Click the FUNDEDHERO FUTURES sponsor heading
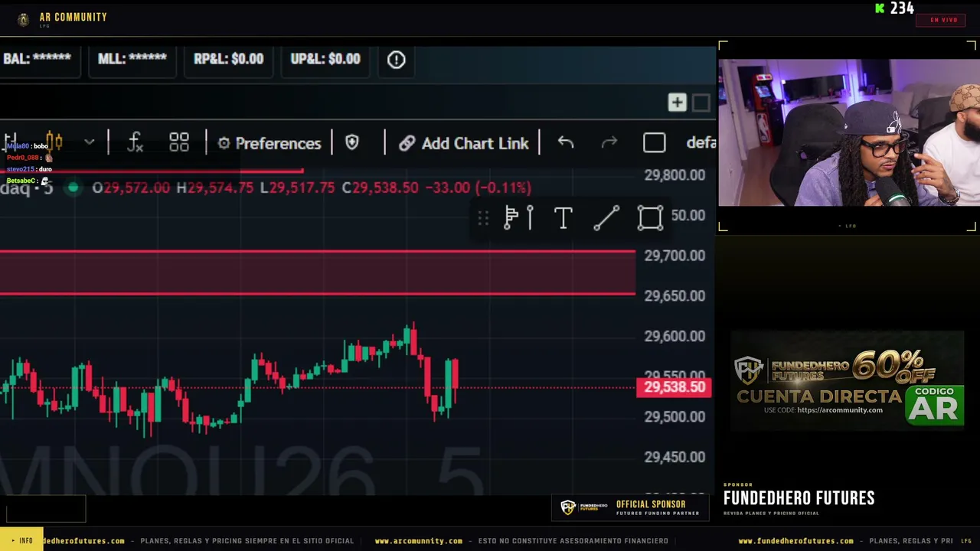The height and width of the screenshot is (551, 980). point(799,498)
